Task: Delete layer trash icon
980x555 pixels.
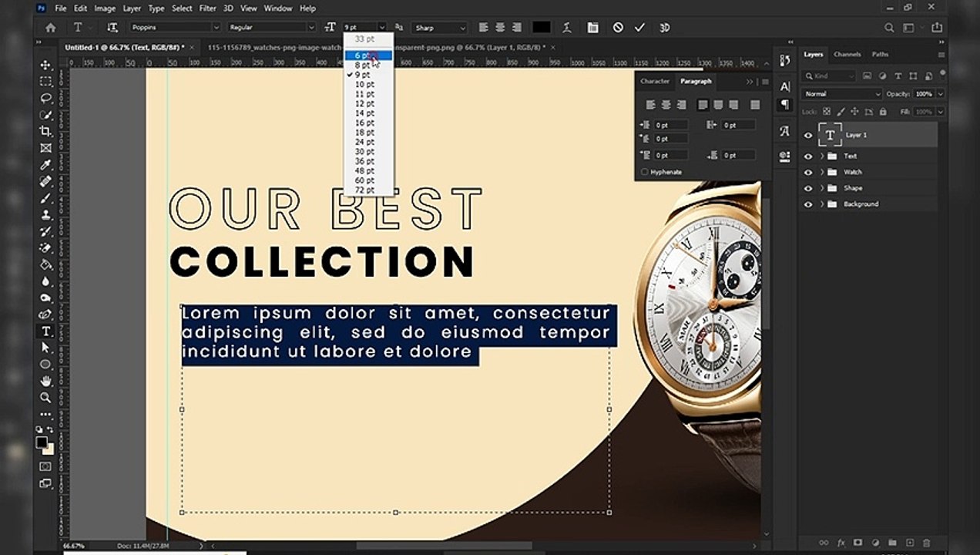Action: 927,543
